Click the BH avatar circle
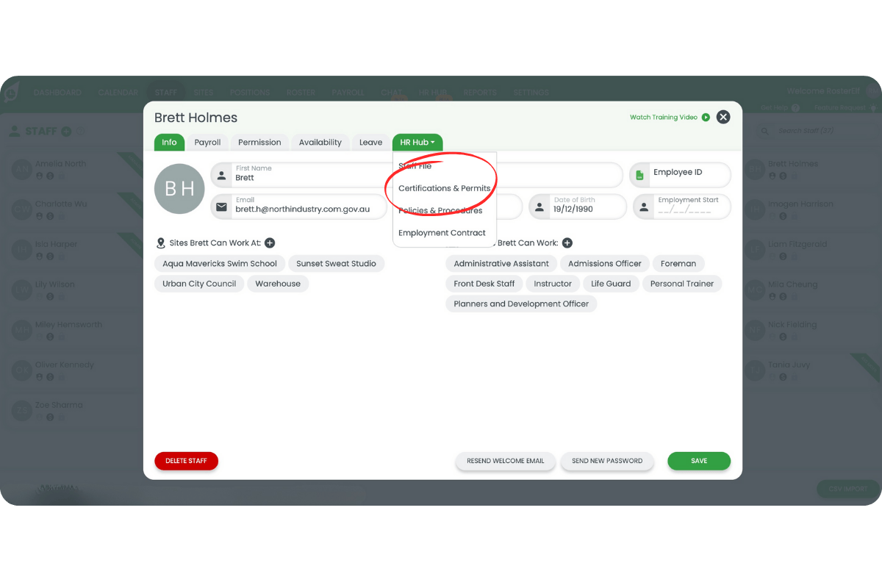Screen dimensions: 882x588 (x=179, y=189)
